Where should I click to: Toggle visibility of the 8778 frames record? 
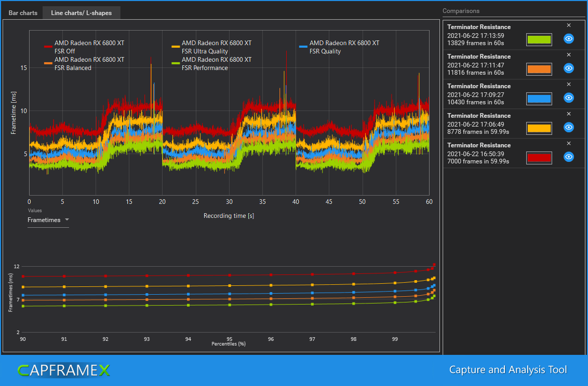[568, 127]
